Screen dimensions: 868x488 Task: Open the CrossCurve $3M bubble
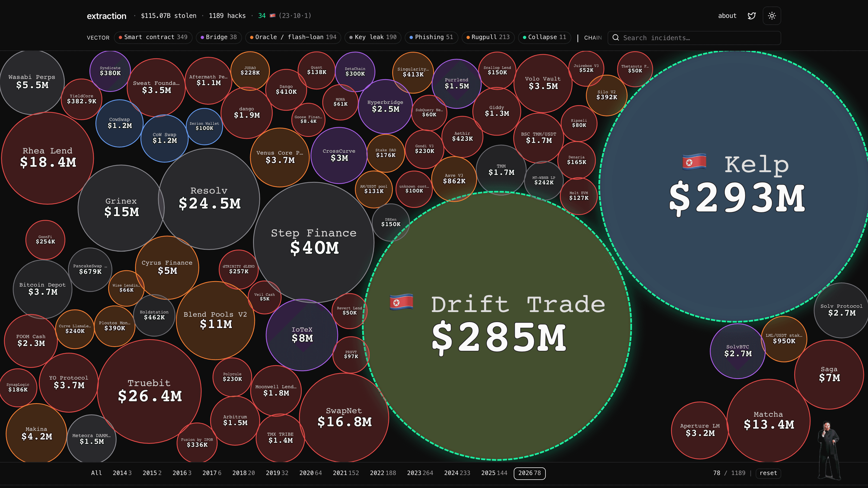[339, 155]
